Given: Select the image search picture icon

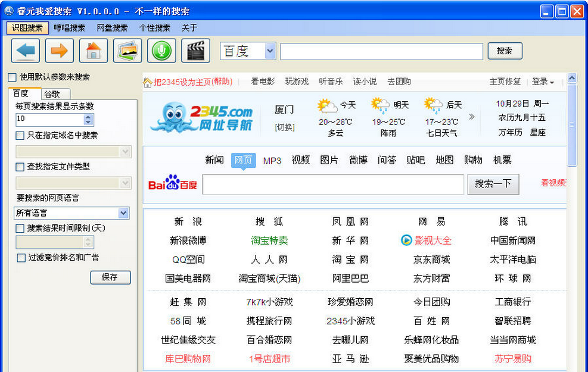Looking at the screenshot, I should pyautogui.click(x=127, y=51).
